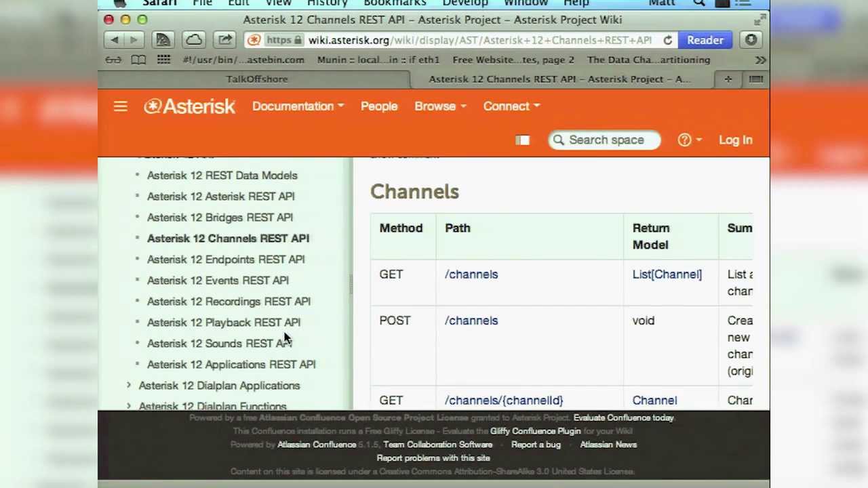The image size is (868, 488).
Task: Open the Documentation dropdown menu
Action: point(298,106)
